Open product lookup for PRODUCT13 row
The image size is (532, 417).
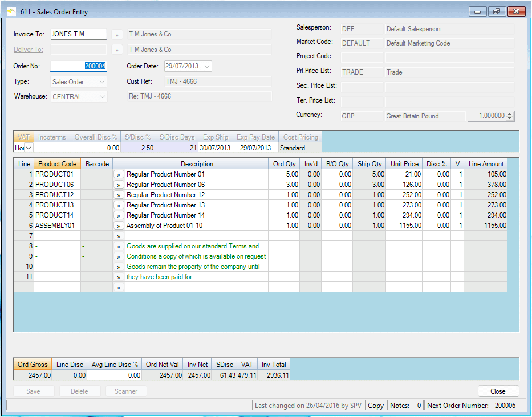tap(119, 205)
